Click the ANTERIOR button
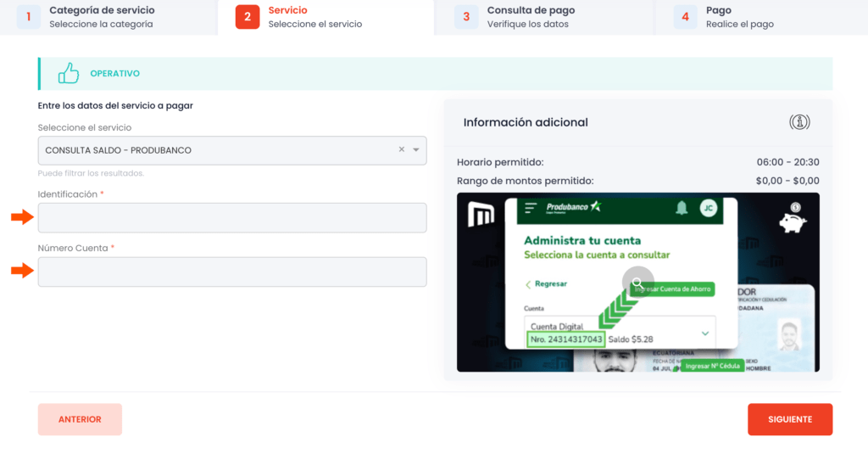 click(x=80, y=419)
